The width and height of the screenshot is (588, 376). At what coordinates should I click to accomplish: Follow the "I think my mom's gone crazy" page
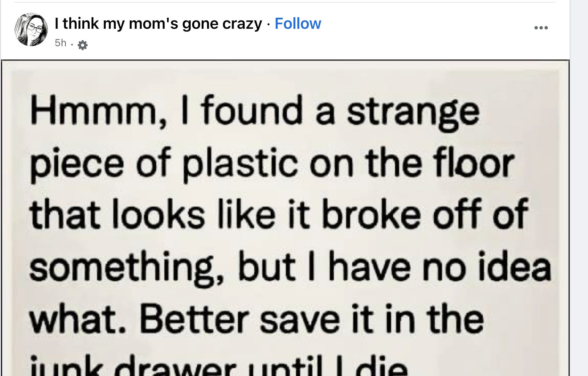(298, 23)
